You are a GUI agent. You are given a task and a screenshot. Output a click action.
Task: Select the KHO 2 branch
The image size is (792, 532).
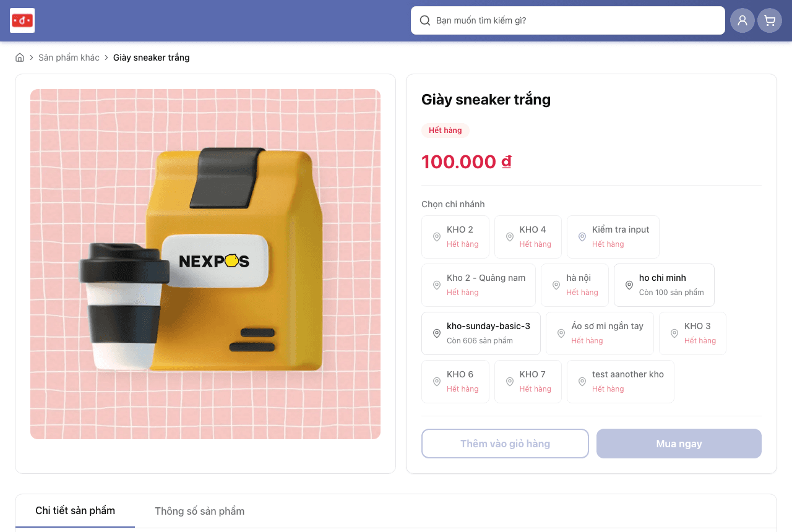pyautogui.click(x=455, y=237)
